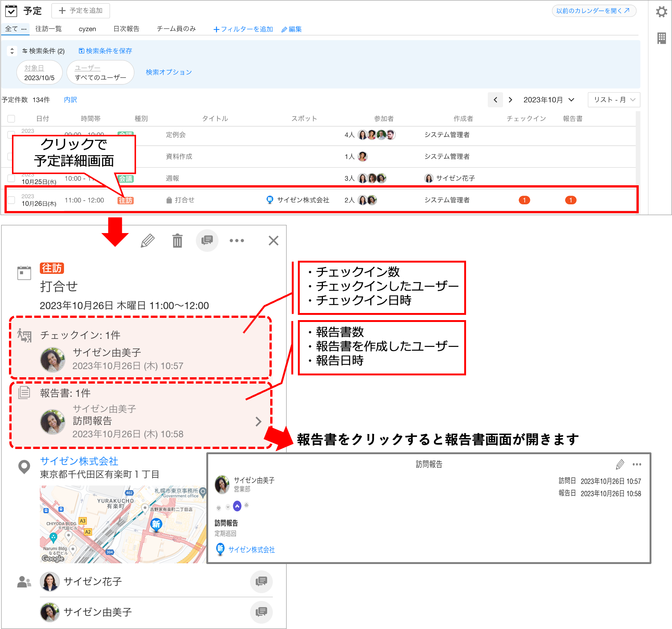The image size is (672, 629).
Task: Open the 内訳 breakdown link
Action: (70, 100)
